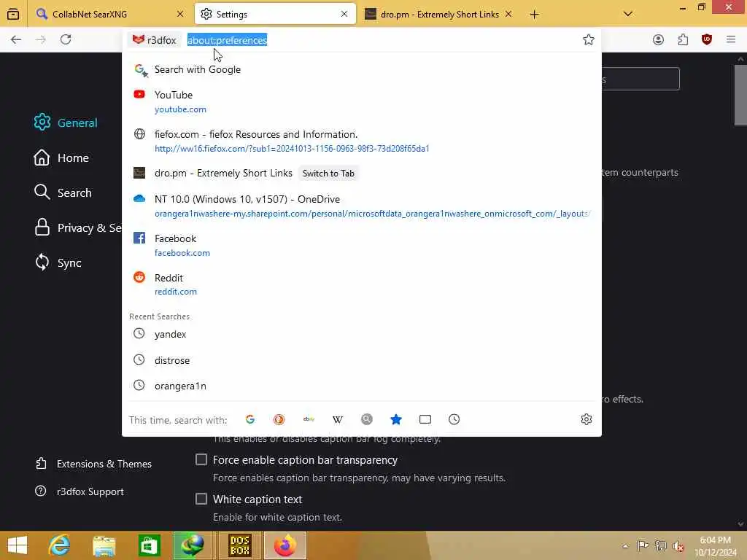Viewport: 747px width, 560px height.
Task: Switch to the CollabNet SearXNG tab
Action: tap(109, 15)
